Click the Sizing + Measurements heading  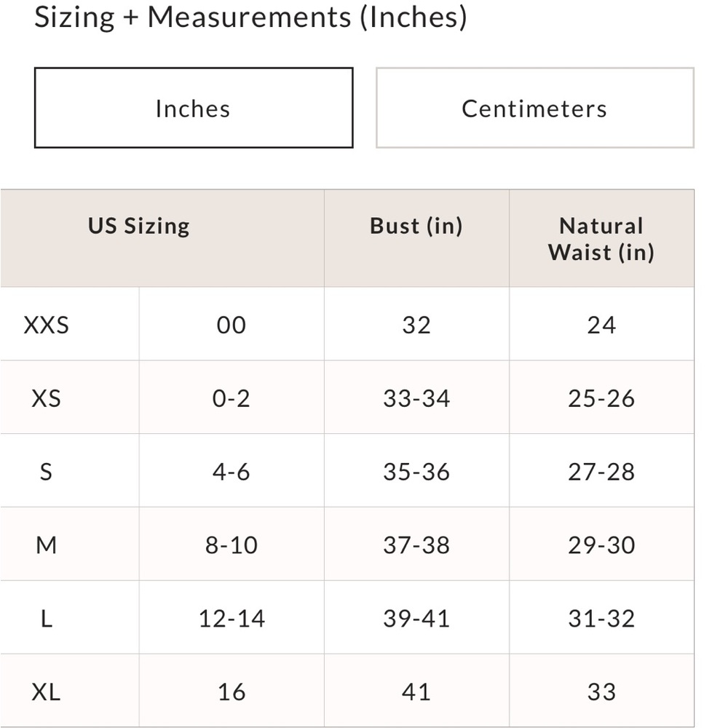(x=250, y=17)
